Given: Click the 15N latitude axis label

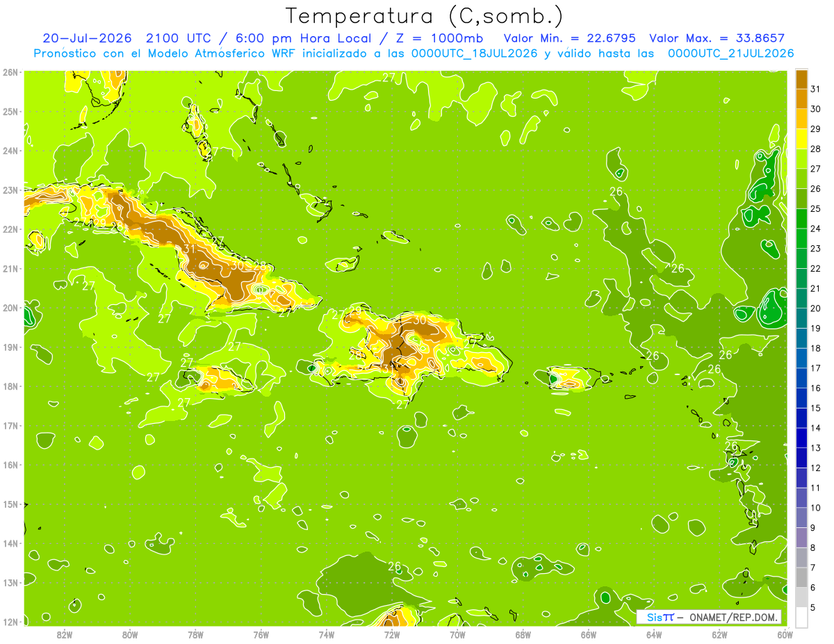Looking at the screenshot, I should 10,504.
